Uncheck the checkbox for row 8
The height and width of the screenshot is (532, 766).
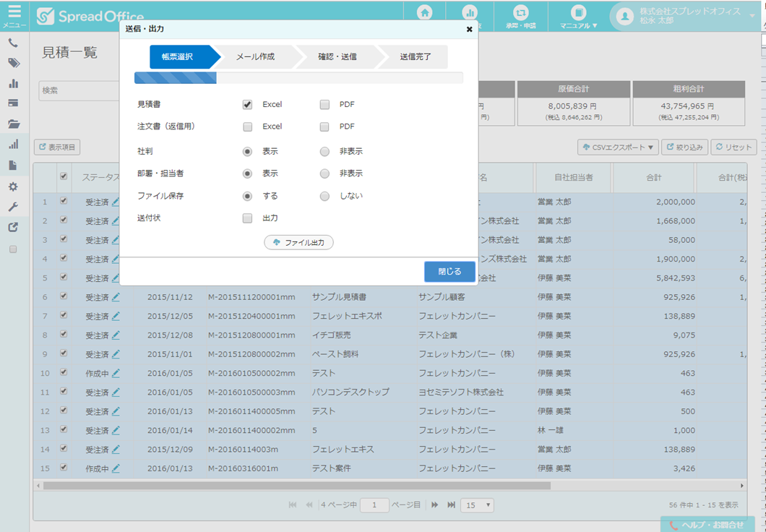[x=64, y=334]
